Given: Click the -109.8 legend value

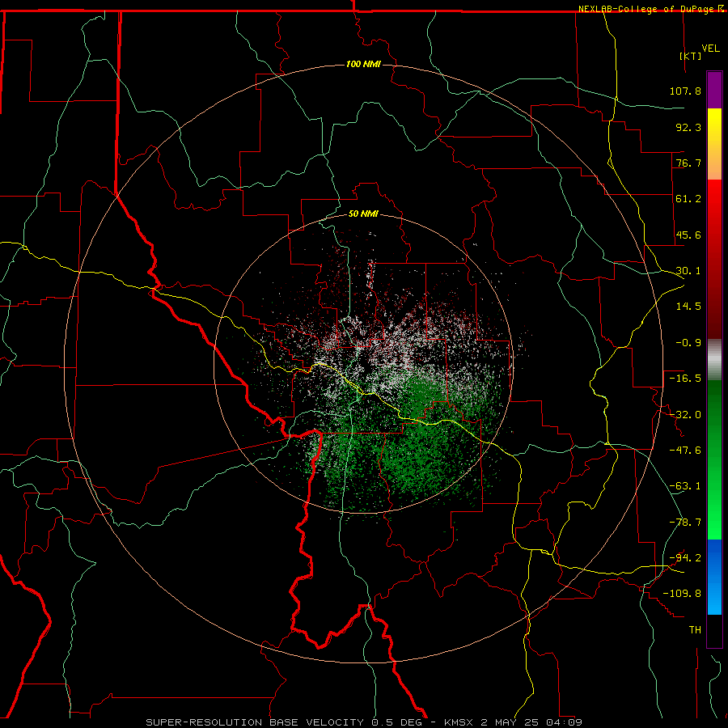Looking at the screenshot, I should (682, 594).
